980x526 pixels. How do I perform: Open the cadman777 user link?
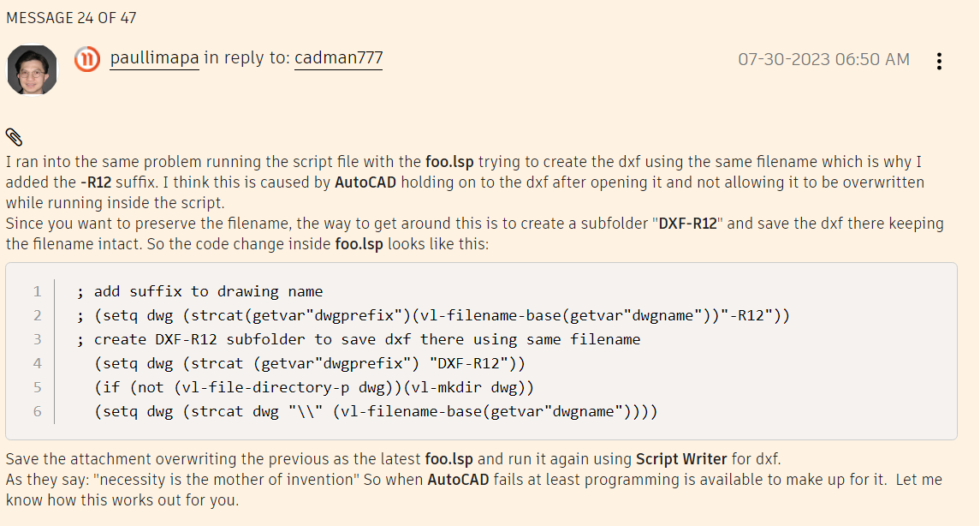(338, 58)
